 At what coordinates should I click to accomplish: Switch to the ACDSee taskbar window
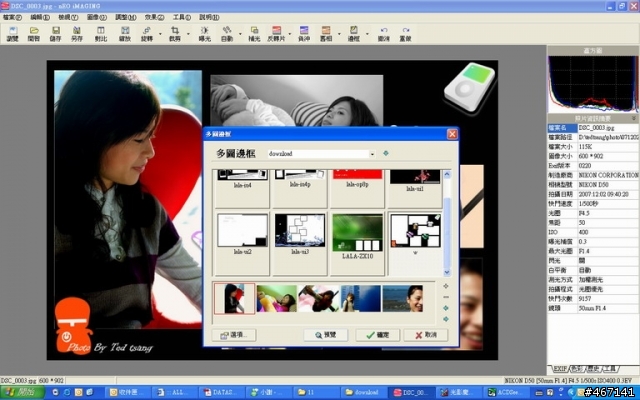(x=505, y=392)
